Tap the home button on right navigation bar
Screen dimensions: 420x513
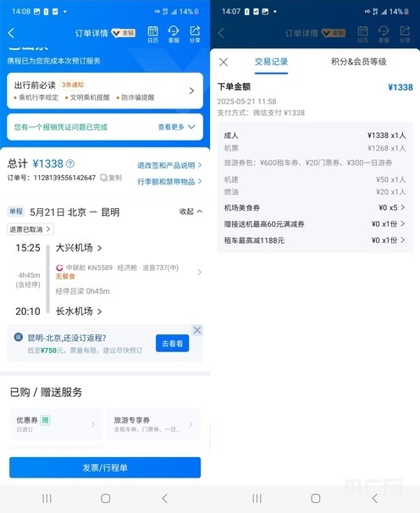tap(316, 499)
